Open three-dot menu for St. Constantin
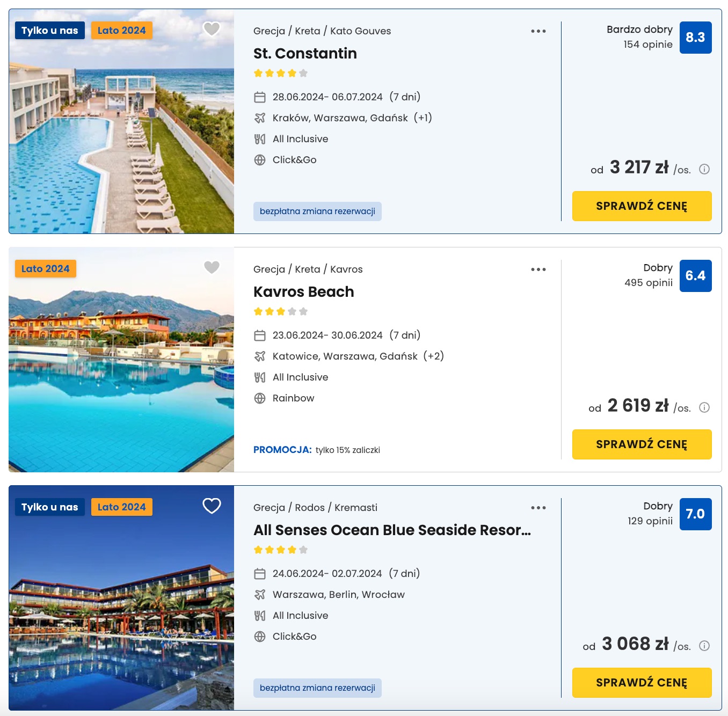 538,31
